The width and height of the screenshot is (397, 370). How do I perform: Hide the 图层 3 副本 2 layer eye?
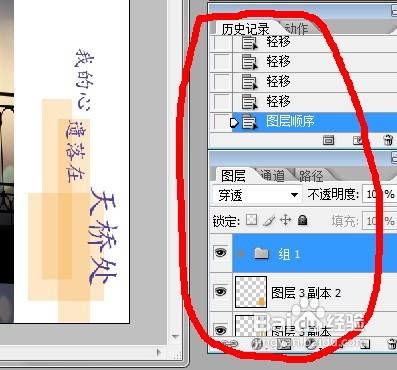point(221,292)
